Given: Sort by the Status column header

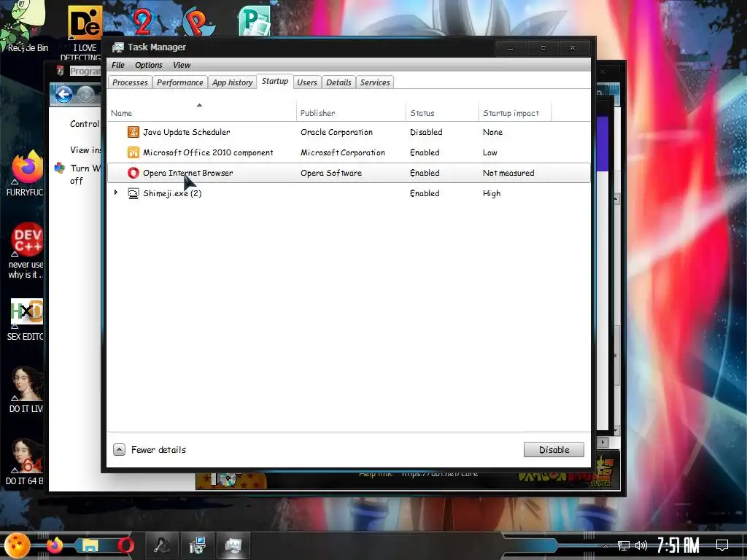Looking at the screenshot, I should coord(442,112).
